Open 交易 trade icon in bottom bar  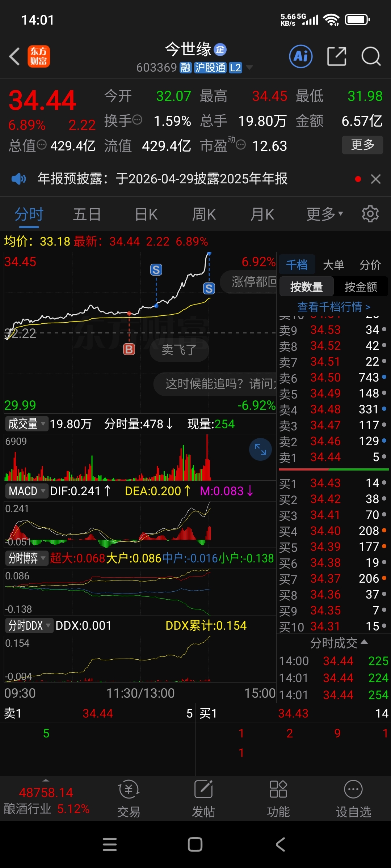(x=129, y=799)
